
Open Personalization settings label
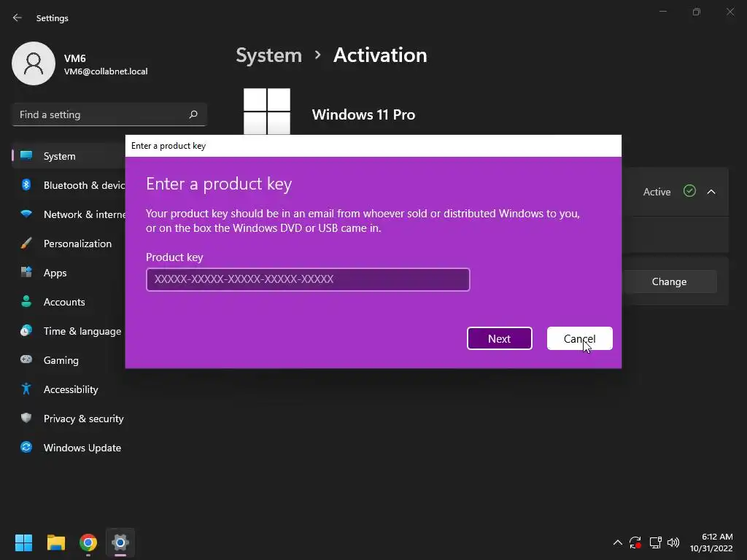(77, 244)
